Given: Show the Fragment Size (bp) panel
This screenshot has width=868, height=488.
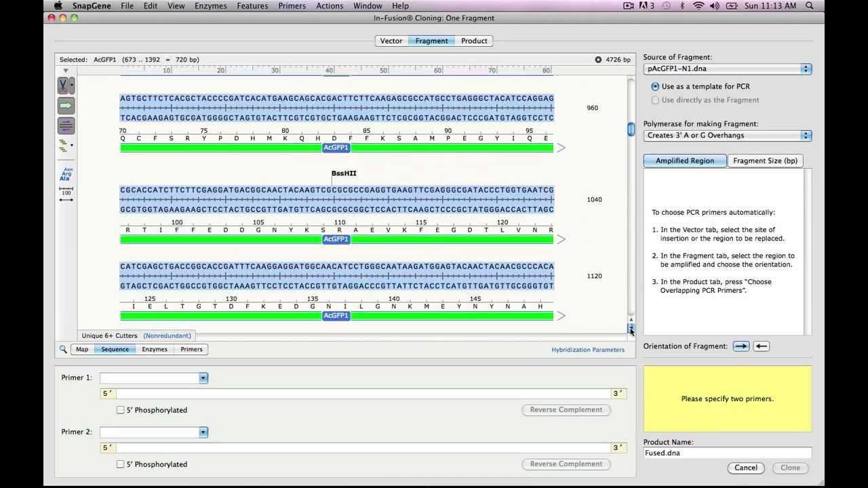Looking at the screenshot, I should coord(765,161).
